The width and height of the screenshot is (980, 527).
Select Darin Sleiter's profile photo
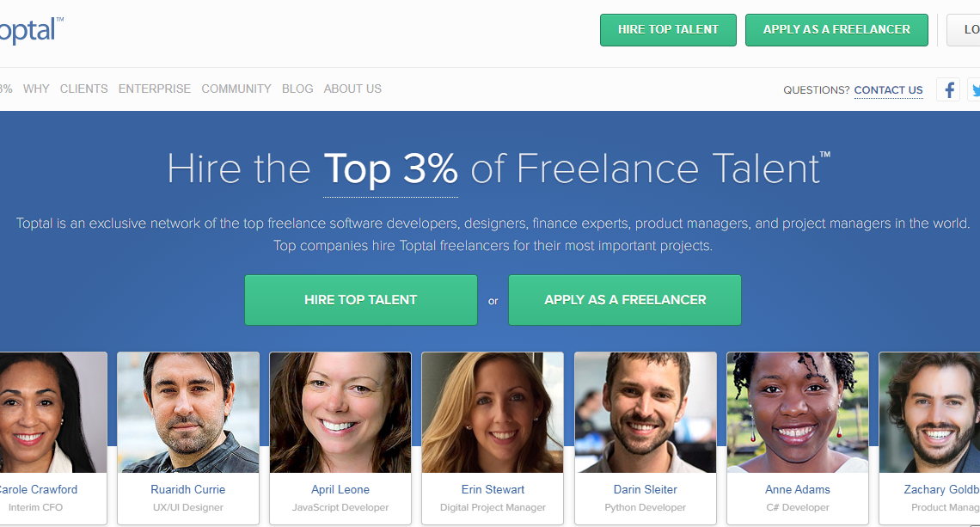click(645, 412)
